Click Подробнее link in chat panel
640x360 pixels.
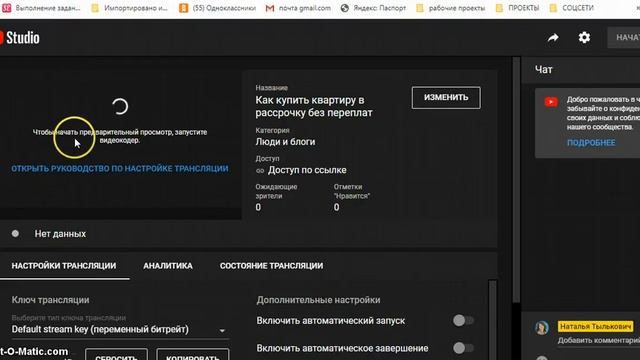(591, 143)
